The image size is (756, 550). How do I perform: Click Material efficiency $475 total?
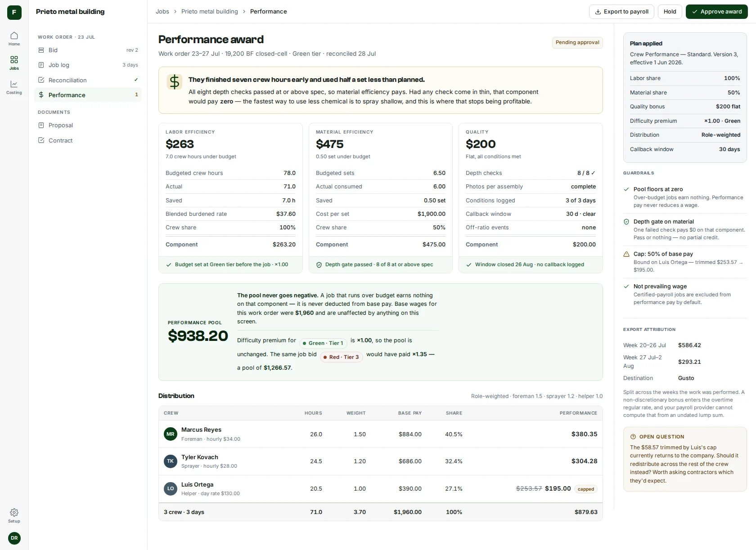tap(329, 144)
